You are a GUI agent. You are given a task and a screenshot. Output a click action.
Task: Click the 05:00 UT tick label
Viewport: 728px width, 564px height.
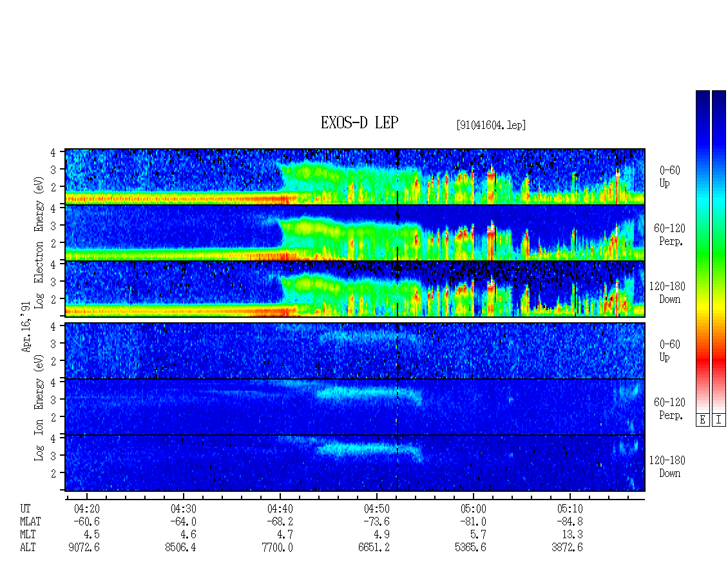[x=473, y=509]
